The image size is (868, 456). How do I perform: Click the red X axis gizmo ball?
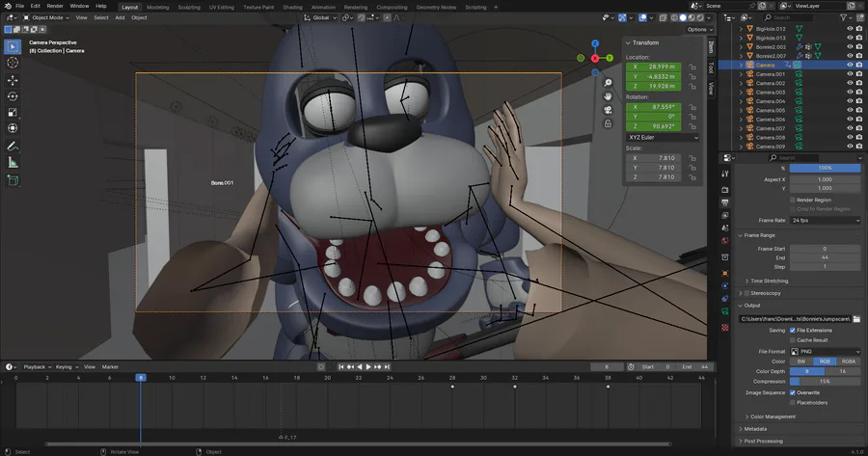[x=594, y=58]
